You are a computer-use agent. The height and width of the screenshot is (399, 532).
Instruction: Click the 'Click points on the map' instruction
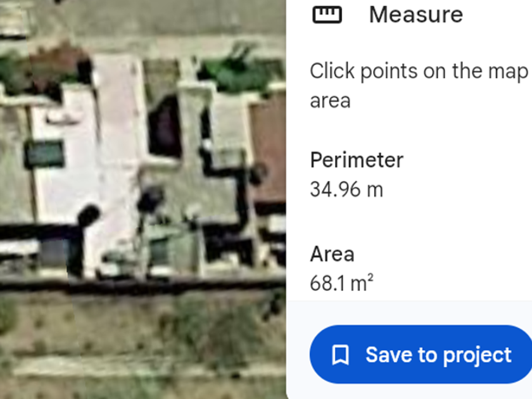coord(419,71)
